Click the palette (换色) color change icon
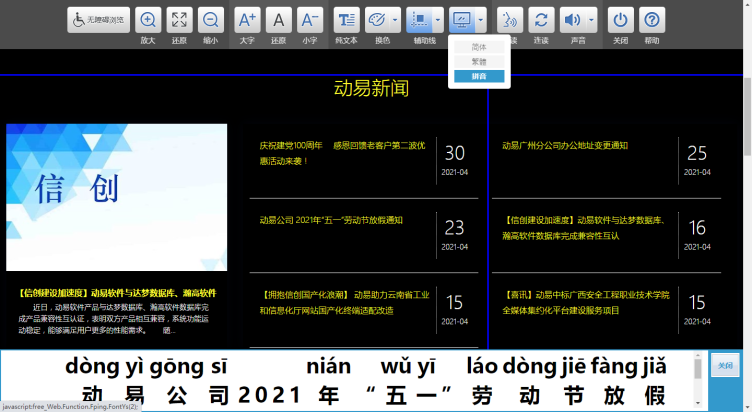The height and width of the screenshot is (412, 752). click(378, 19)
